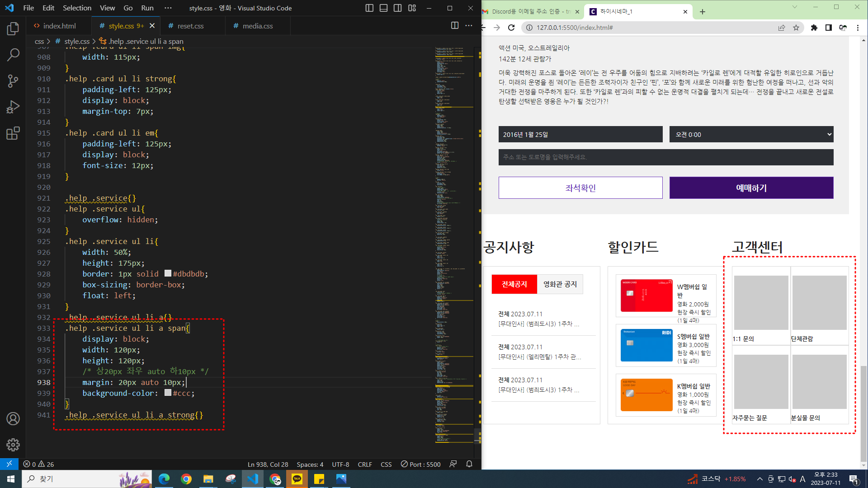Open the Extensions view
Screen dimensions: 868x488
pos(13,133)
